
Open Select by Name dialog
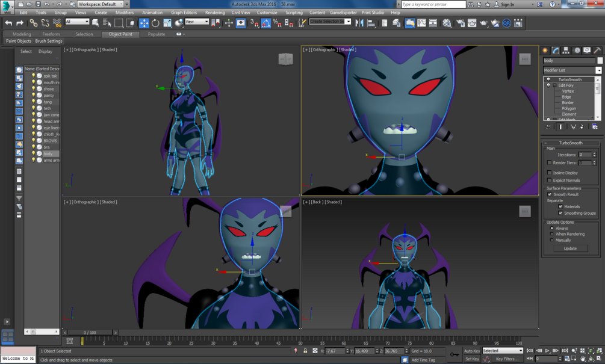coord(107,23)
